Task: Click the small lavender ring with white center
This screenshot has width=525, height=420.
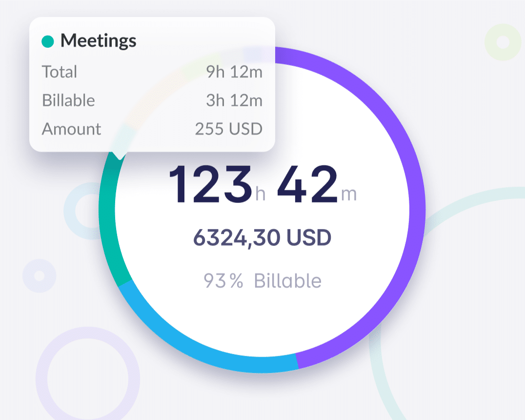Action: tap(39, 276)
